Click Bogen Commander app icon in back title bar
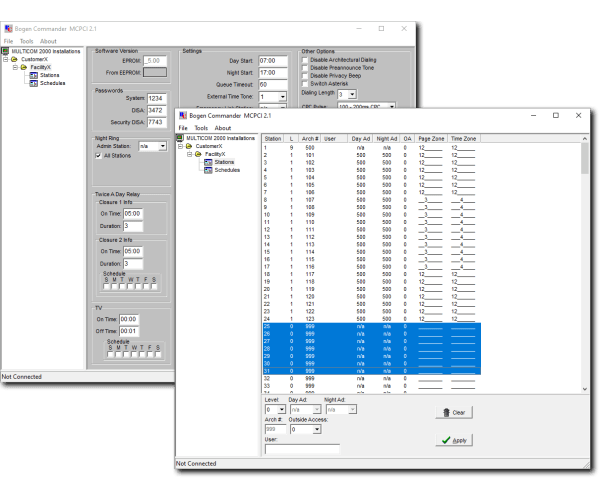Screen dimensions: 600x500 tap(8, 29)
